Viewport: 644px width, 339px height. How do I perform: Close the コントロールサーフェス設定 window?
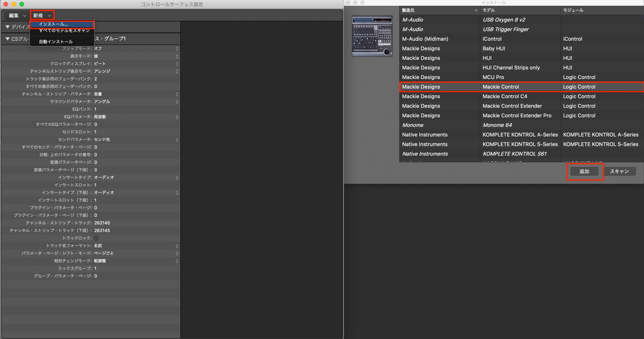(x=6, y=4)
